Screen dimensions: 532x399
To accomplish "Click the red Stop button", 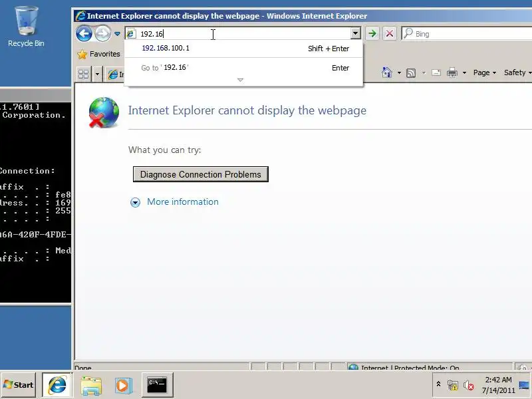I will (390, 34).
